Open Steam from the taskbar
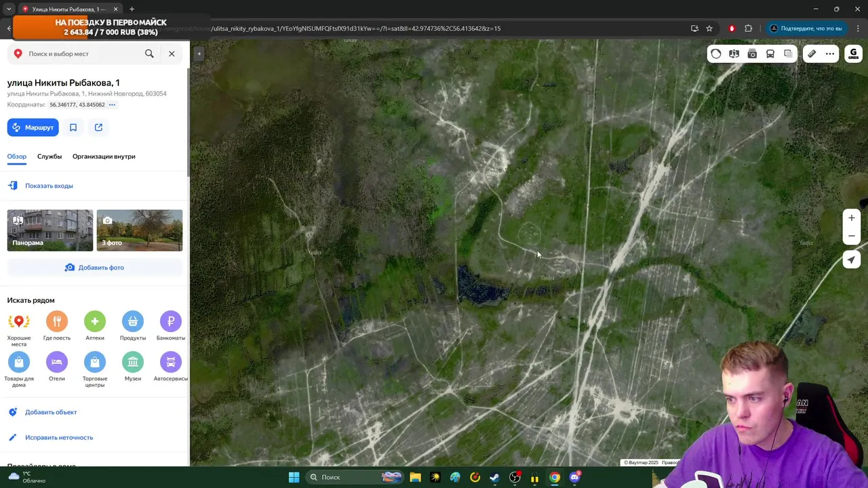 495,477
